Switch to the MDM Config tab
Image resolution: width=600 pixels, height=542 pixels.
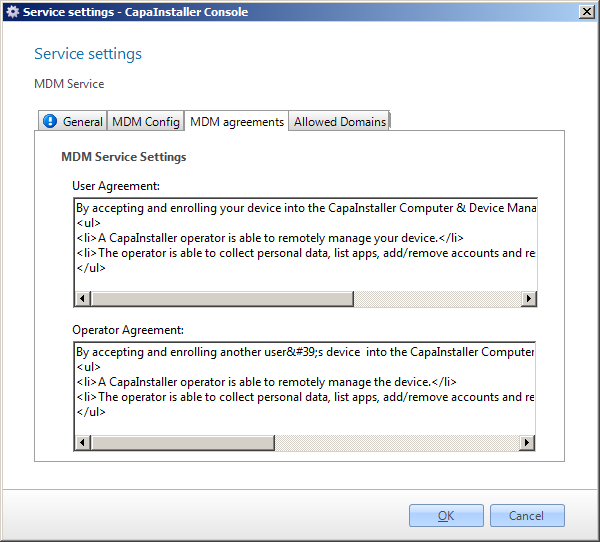146,121
